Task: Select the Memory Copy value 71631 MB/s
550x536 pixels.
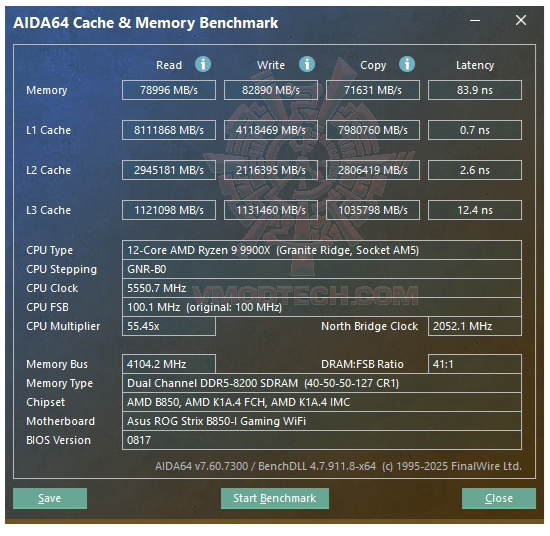Action: [373, 90]
